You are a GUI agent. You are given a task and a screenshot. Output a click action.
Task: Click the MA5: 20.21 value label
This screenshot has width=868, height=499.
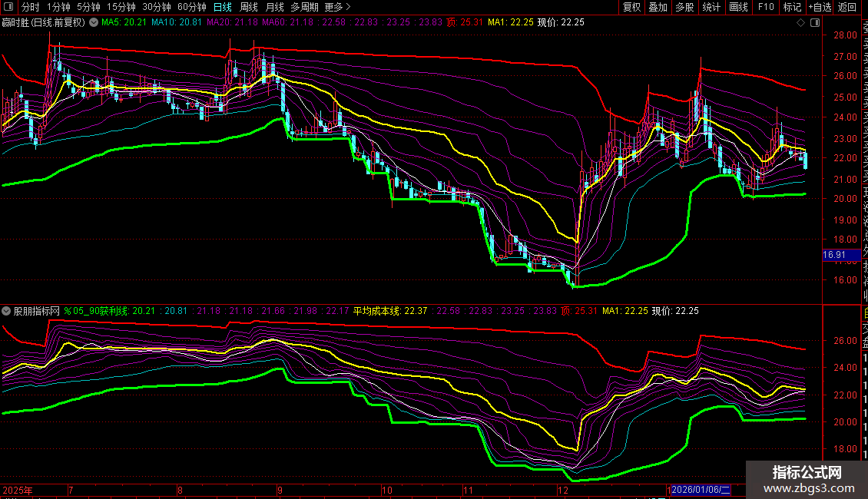click(x=124, y=23)
